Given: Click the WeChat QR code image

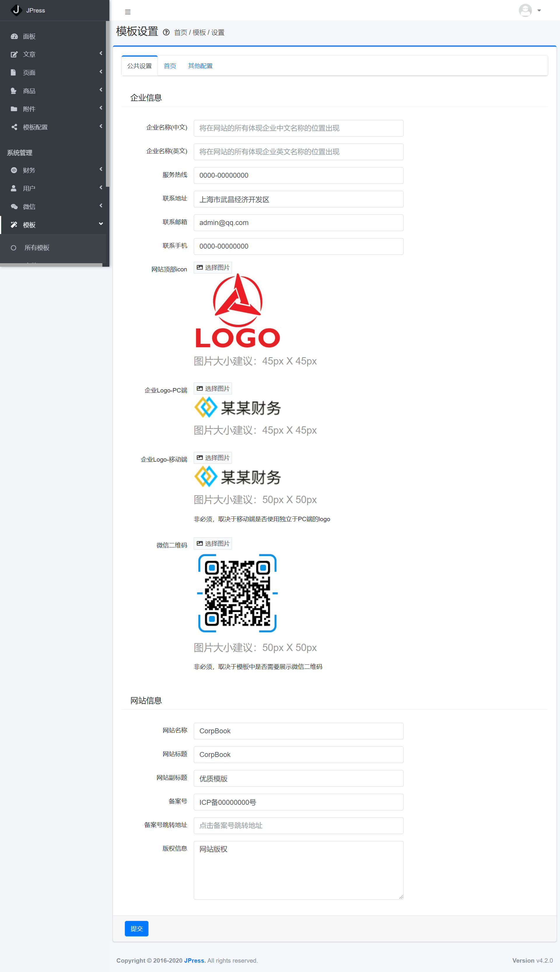Looking at the screenshot, I should [x=237, y=593].
